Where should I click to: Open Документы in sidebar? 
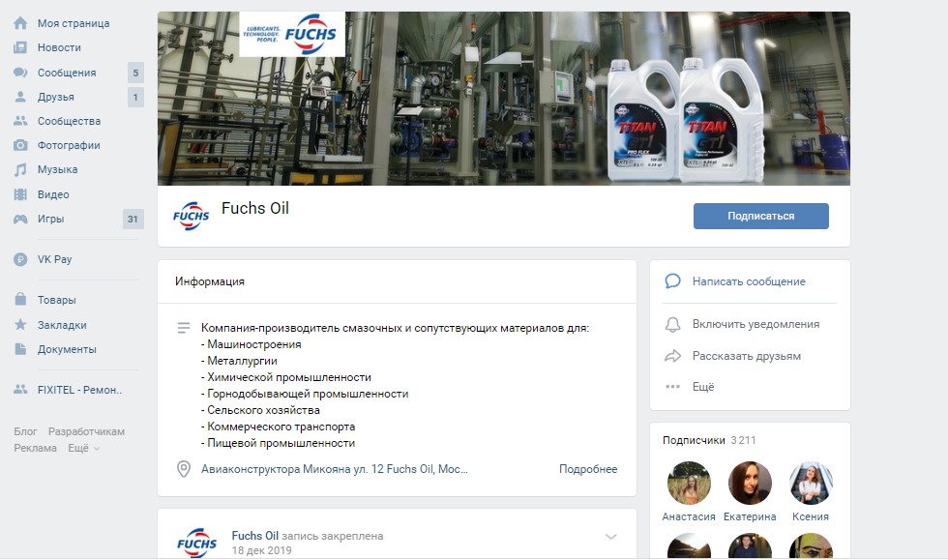pyautogui.click(x=67, y=349)
